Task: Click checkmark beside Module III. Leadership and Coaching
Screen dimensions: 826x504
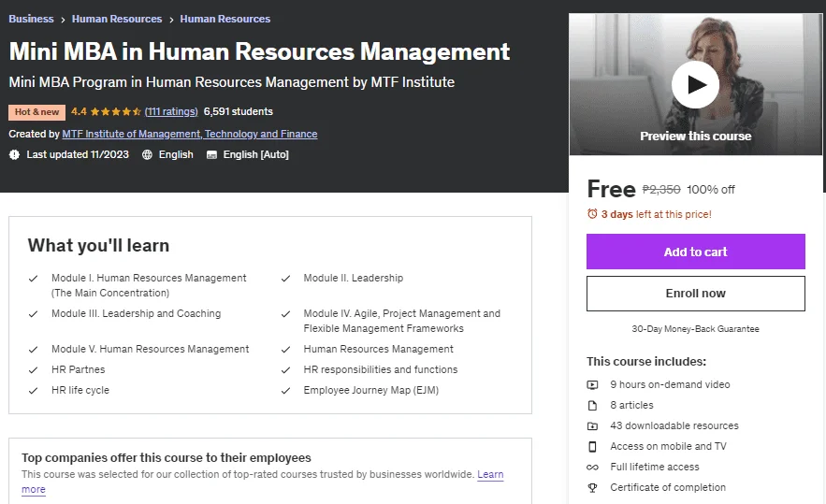Action: tap(33, 314)
